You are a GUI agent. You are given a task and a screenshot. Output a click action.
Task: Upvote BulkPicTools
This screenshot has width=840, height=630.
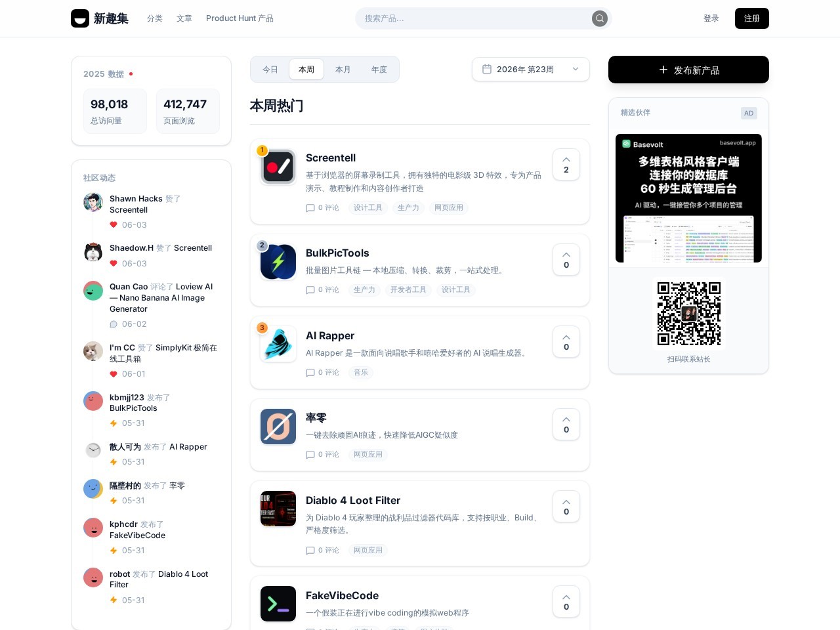coord(566,260)
